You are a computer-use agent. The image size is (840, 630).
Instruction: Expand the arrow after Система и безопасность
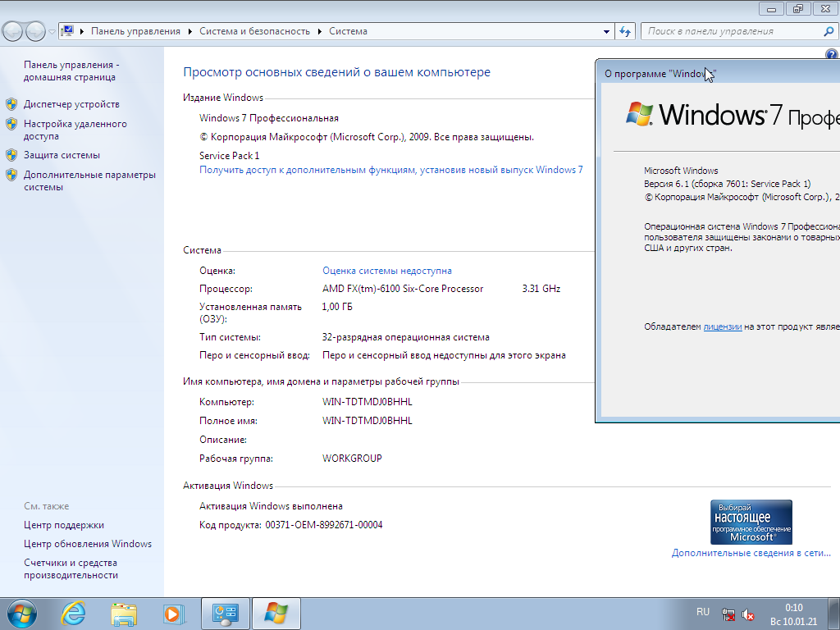coord(320,31)
